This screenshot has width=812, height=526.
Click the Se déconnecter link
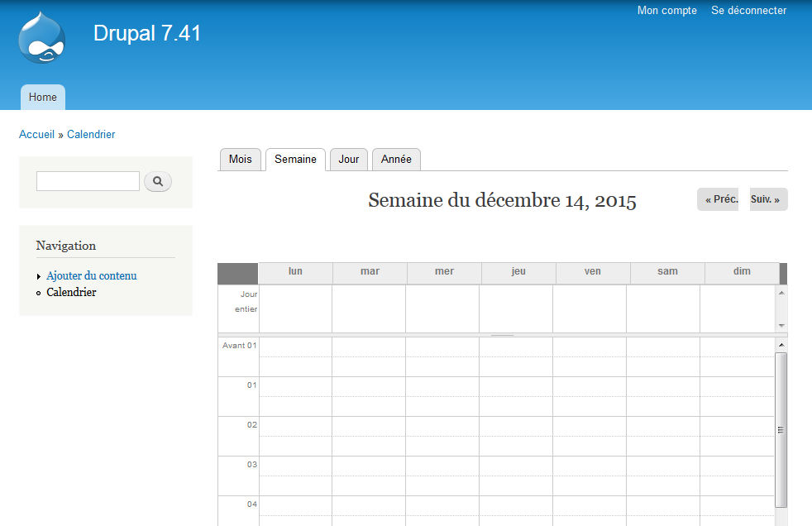click(x=748, y=11)
